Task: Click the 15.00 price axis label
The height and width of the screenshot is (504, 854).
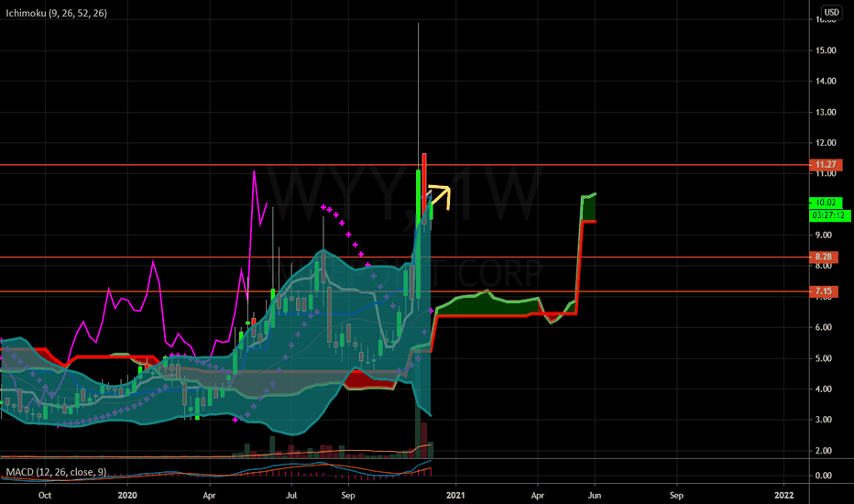Action: point(826,50)
